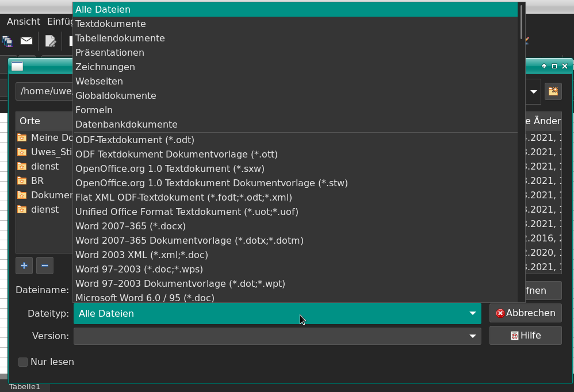Open the path history dropdown arrow
Viewport: 574px width, 392px height.
tap(533, 91)
